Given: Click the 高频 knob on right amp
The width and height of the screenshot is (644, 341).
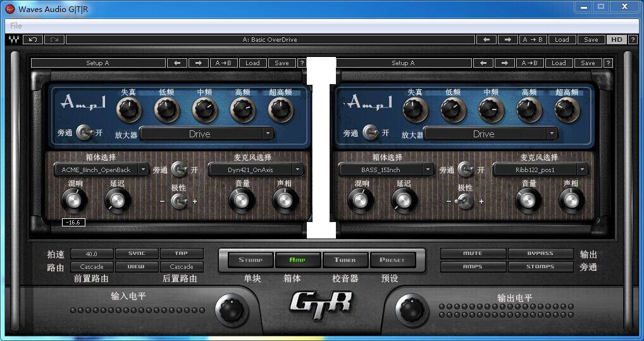Looking at the screenshot, I should coord(529,109).
